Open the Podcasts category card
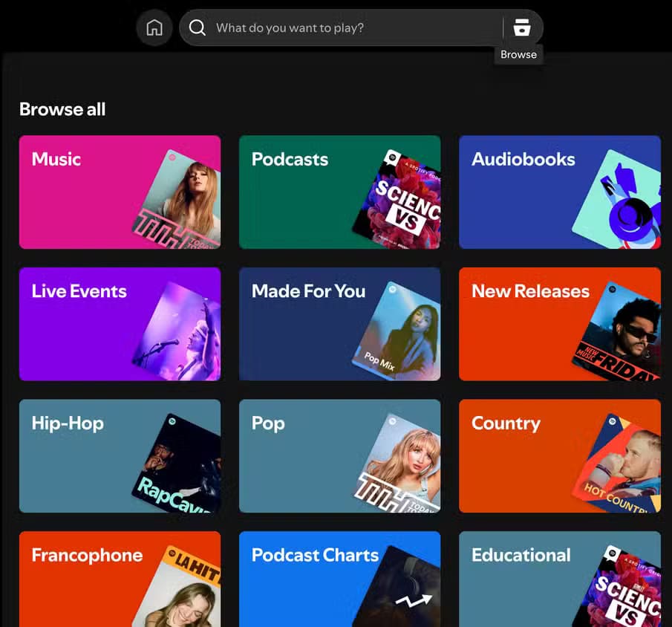This screenshot has height=627, width=672. [340, 192]
